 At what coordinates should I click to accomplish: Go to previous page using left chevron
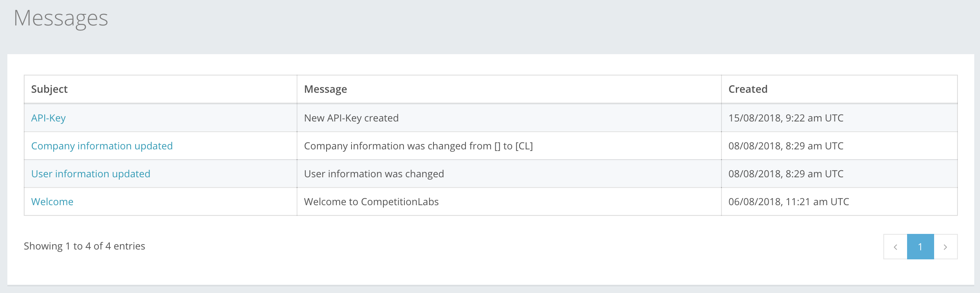pyautogui.click(x=895, y=247)
